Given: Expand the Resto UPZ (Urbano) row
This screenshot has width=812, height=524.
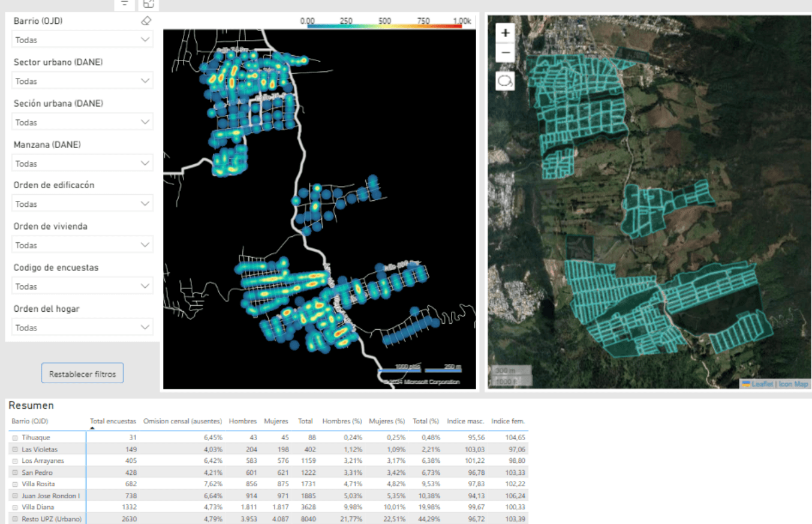Looking at the screenshot, I should click(x=15, y=519).
